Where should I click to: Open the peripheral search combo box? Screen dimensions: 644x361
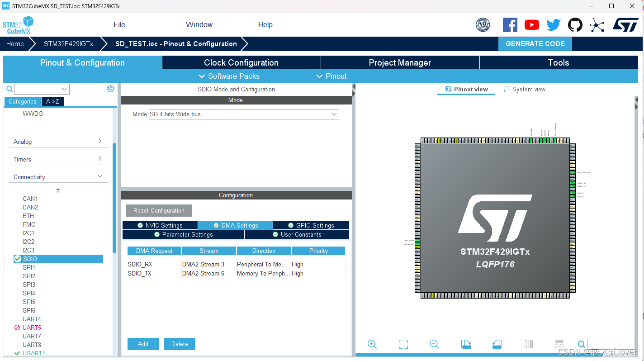coord(42,89)
